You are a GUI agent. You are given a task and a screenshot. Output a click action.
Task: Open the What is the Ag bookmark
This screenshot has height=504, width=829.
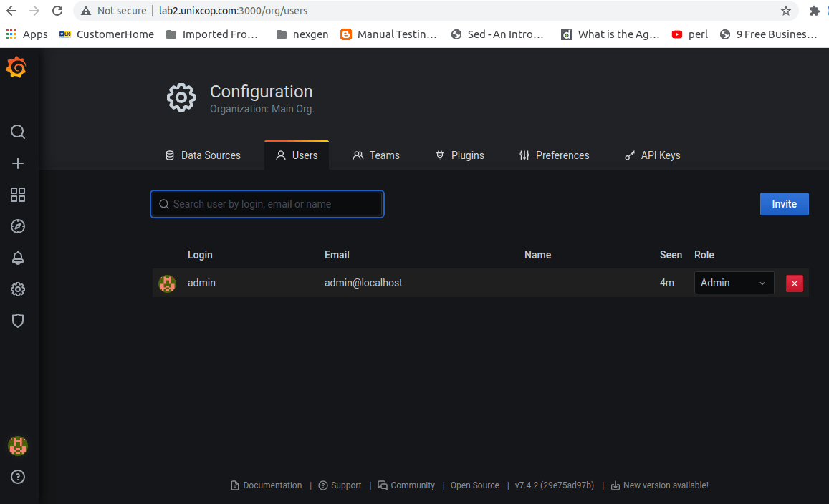(610, 34)
